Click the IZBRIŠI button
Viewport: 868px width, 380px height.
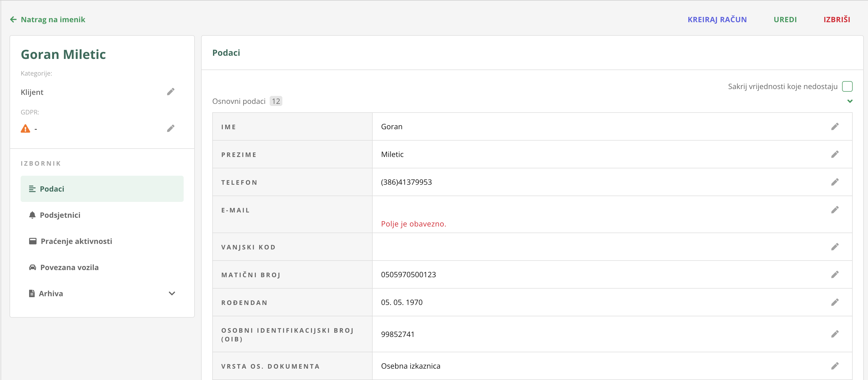[836, 20]
